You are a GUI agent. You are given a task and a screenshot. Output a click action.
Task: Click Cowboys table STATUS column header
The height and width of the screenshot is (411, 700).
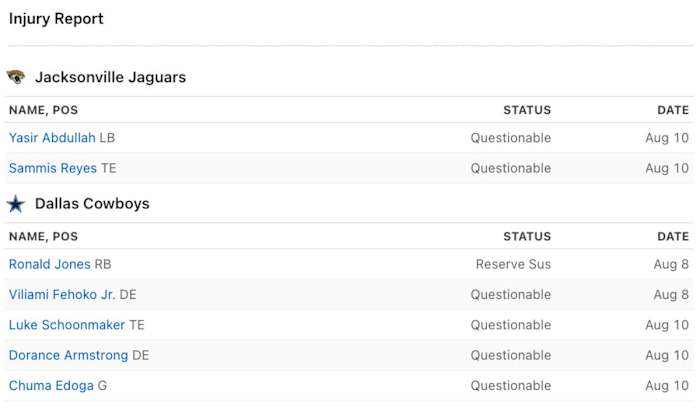[527, 237]
